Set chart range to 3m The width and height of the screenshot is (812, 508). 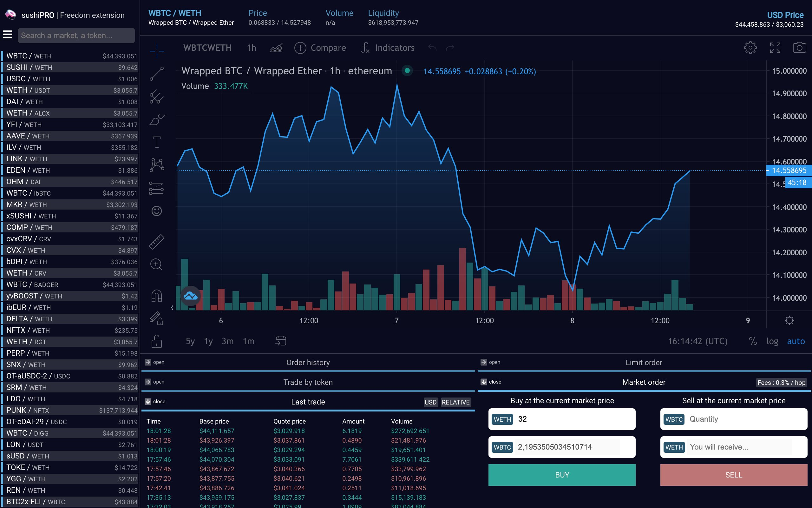click(x=227, y=341)
